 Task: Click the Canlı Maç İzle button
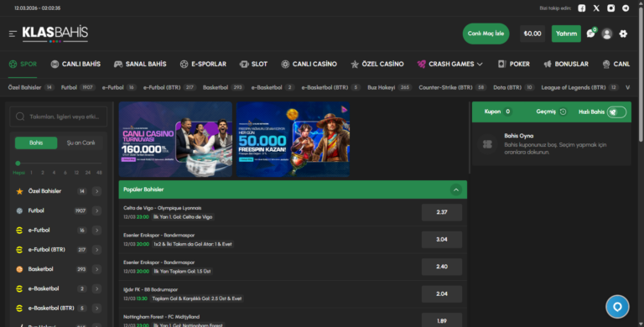pos(486,34)
